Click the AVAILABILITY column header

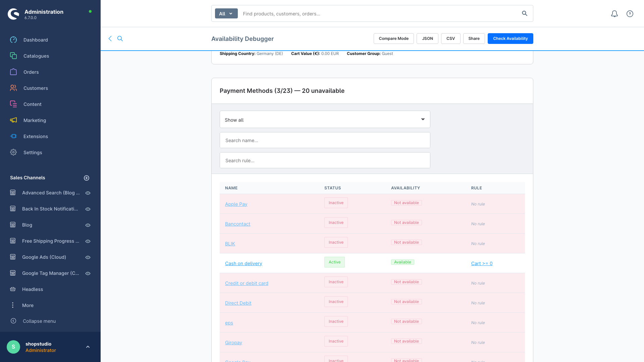coord(405,188)
